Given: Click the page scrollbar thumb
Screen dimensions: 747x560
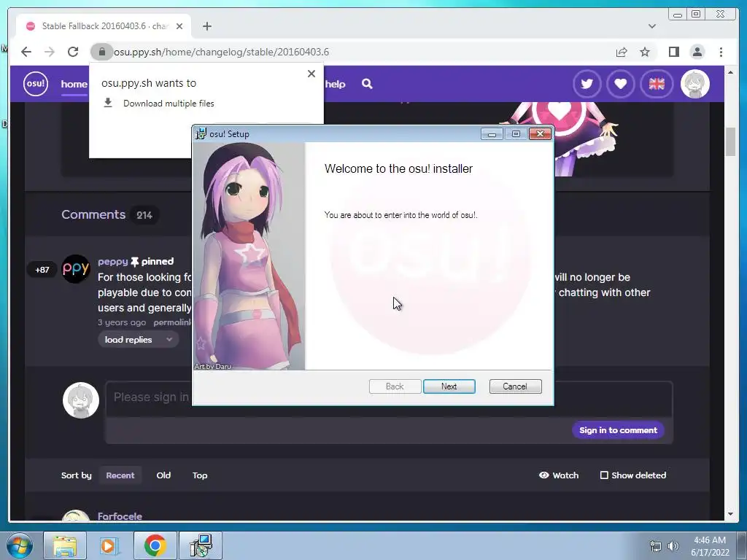Looking at the screenshot, I should tap(731, 141).
